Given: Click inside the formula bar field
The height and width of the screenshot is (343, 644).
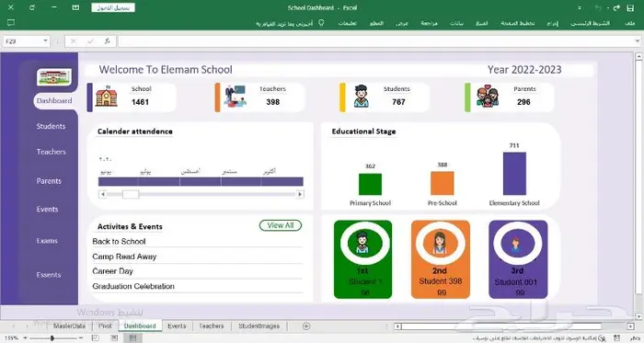Looking at the screenshot, I should [375, 41].
